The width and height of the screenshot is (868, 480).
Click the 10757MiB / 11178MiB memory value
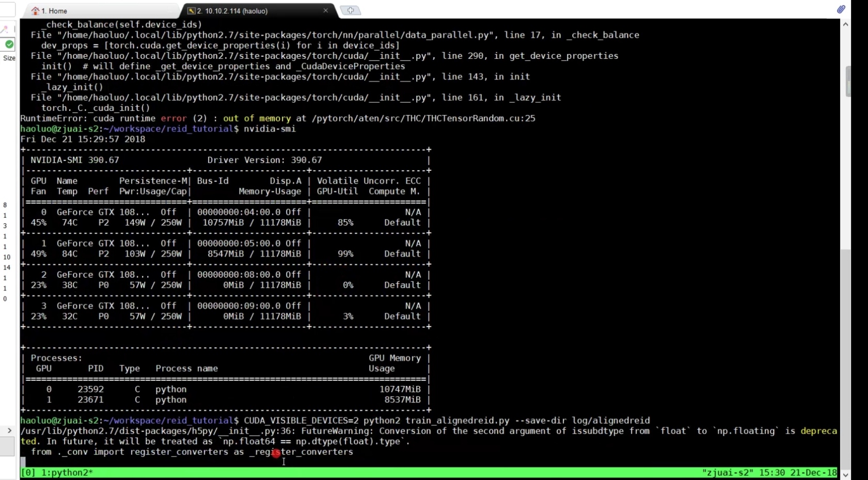tap(251, 222)
